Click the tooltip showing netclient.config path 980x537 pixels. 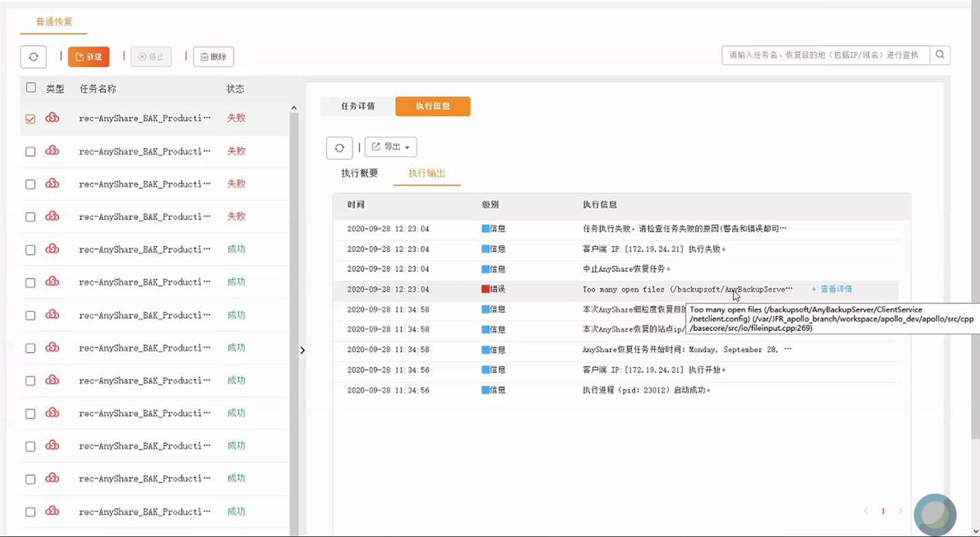point(832,319)
